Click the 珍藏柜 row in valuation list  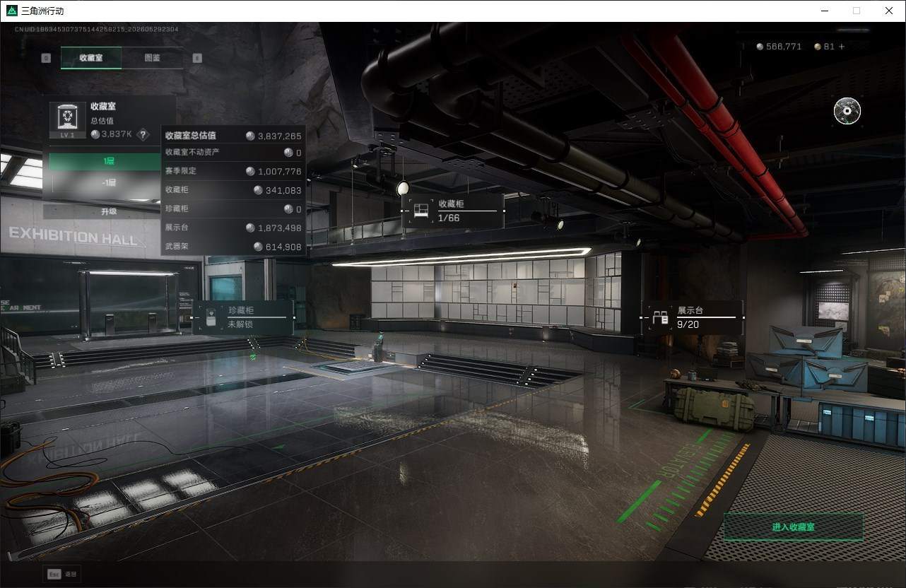[233, 209]
